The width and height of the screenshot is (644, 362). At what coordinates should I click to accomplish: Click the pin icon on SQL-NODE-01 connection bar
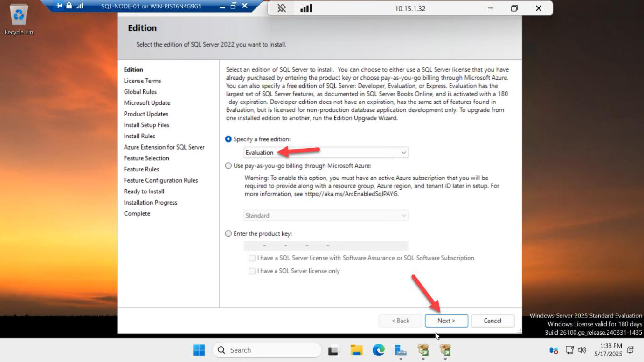[59, 6]
